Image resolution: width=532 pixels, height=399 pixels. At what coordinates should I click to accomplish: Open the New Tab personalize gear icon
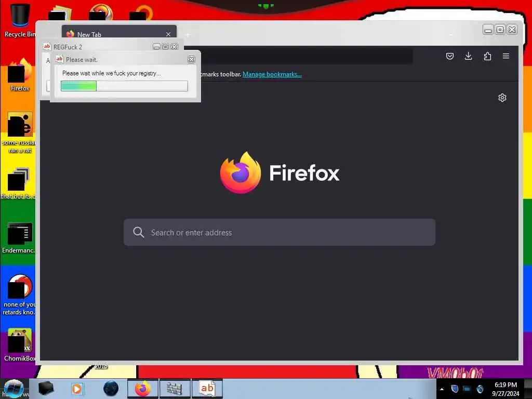[502, 98]
